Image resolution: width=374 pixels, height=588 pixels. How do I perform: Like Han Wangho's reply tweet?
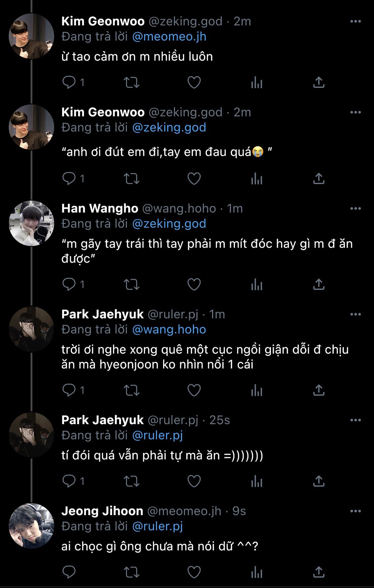(x=194, y=285)
